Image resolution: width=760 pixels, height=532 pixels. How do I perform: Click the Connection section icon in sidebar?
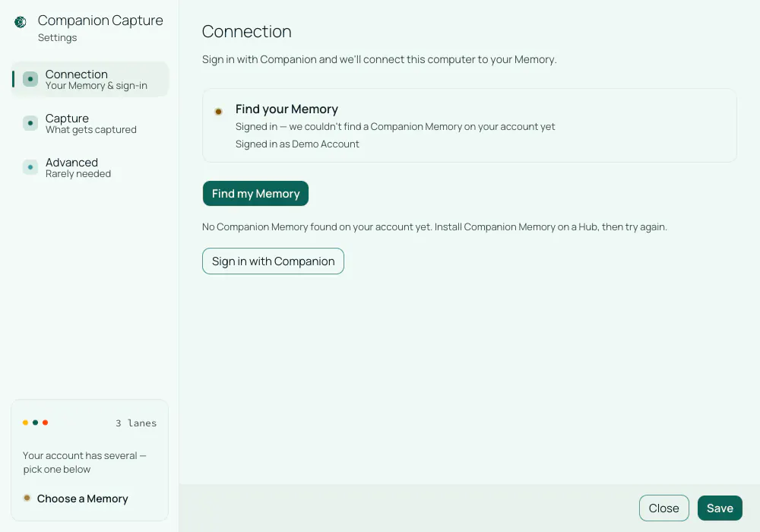click(x=30, y=79)
